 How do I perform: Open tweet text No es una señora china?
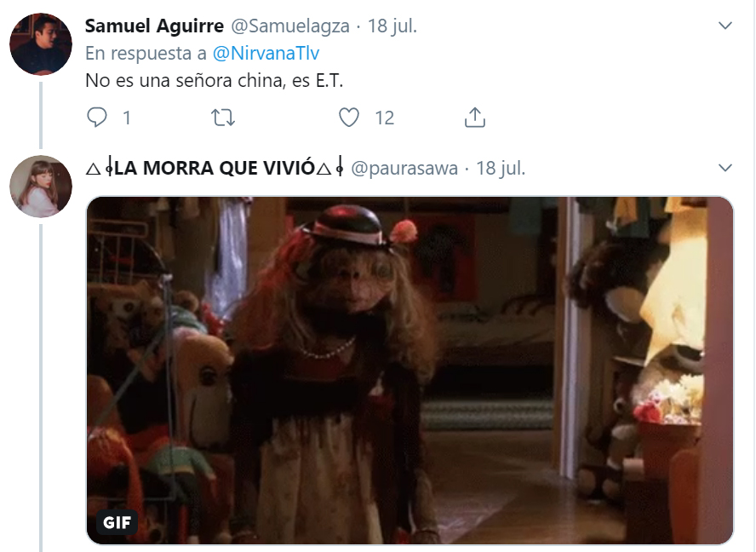pyautogui.click(x=214, y=80)
